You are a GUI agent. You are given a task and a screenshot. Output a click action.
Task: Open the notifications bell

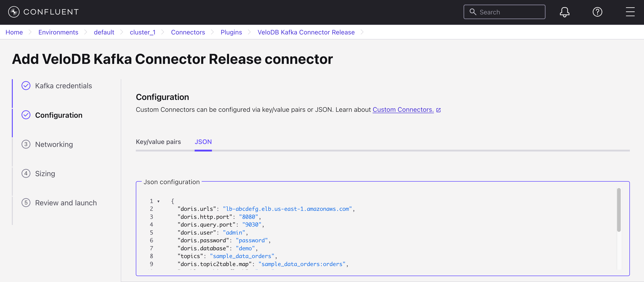coord(564,12)
